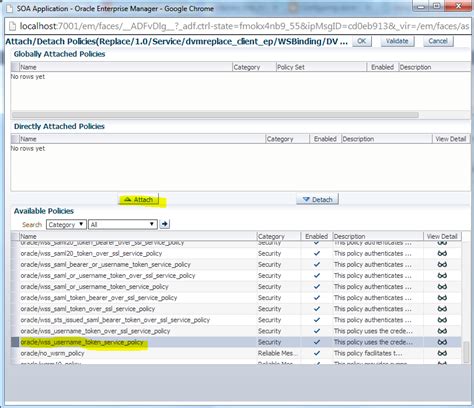
Task: Select oracle/wss_saml_or_username_token_service_policy row
Action: (x=236, y=287)
